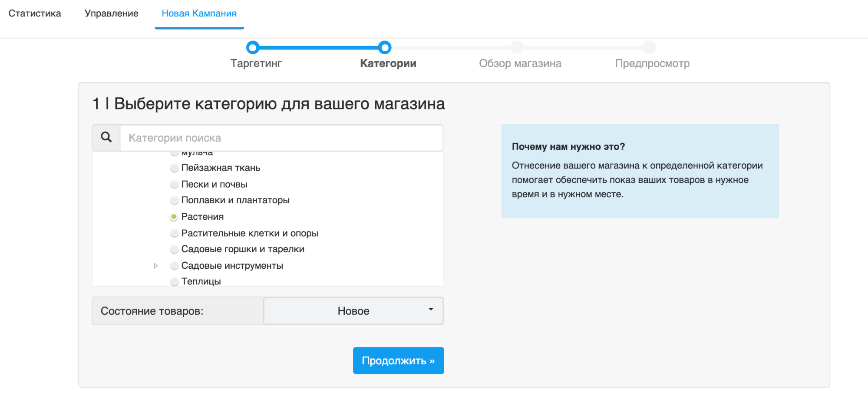Go to the Таргетинг step
The width and height of the screenshot is (868, 416).
tap(256, 63)
